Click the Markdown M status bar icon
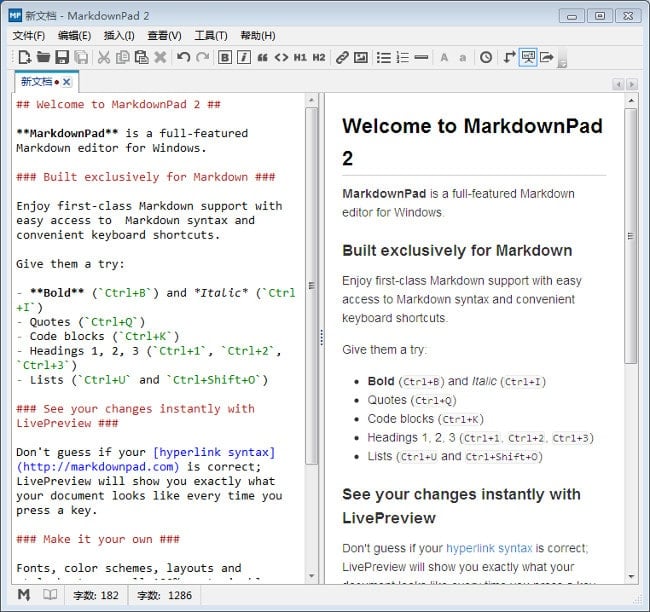Screen dimensions: 650x612 tap(24, 595)
